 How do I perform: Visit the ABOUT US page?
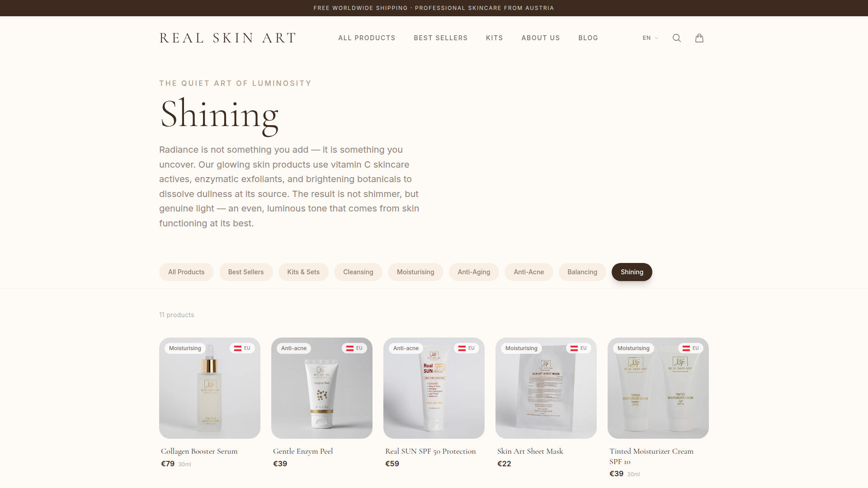point(541,38)
